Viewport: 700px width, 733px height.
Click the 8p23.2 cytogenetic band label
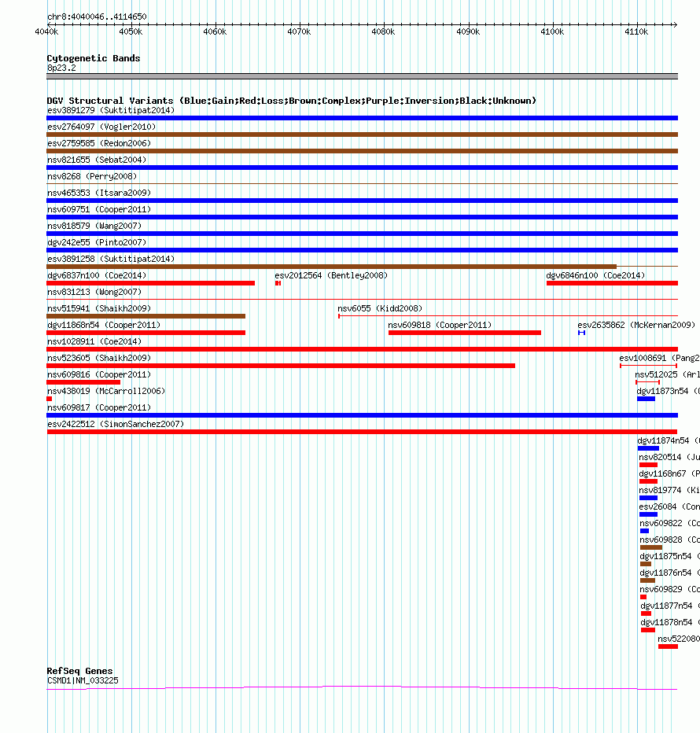[61, 68]
